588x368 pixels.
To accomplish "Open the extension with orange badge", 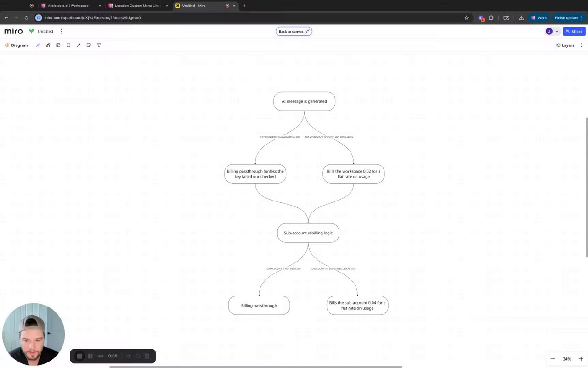I will point(481,18).
